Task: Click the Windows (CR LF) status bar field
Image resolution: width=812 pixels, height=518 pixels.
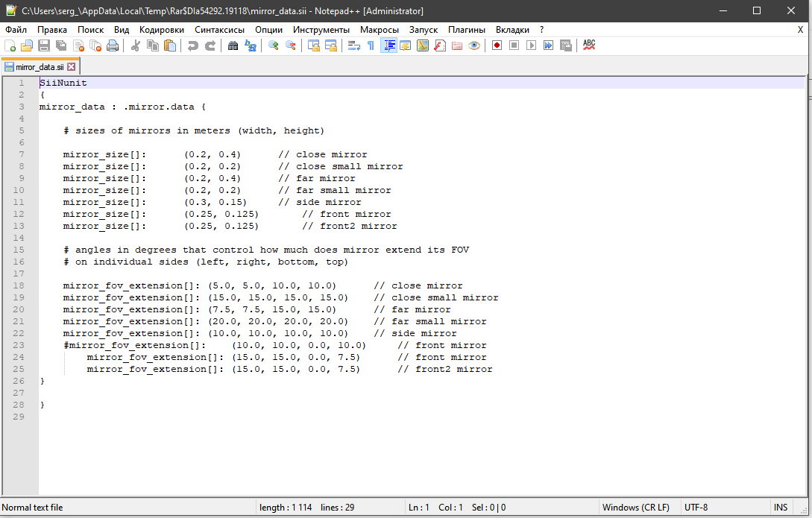Action: (x=635, y=507)
